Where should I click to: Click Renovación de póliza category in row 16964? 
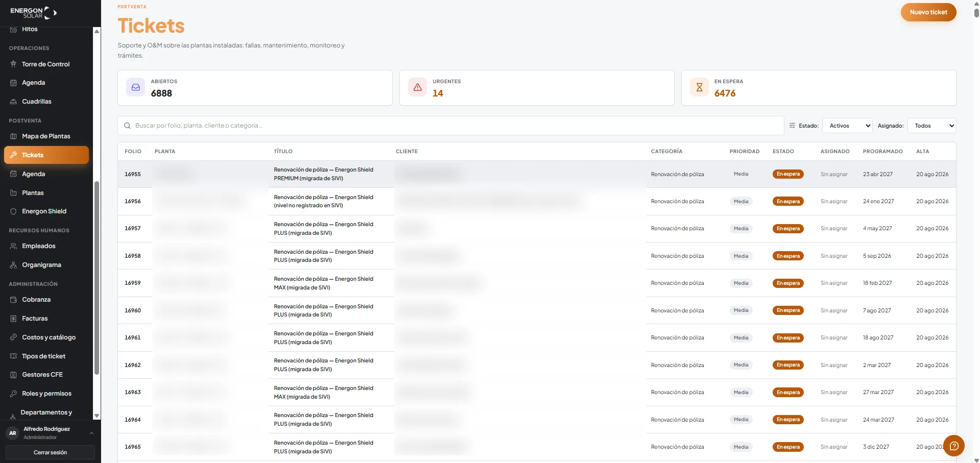click(677, 420)
